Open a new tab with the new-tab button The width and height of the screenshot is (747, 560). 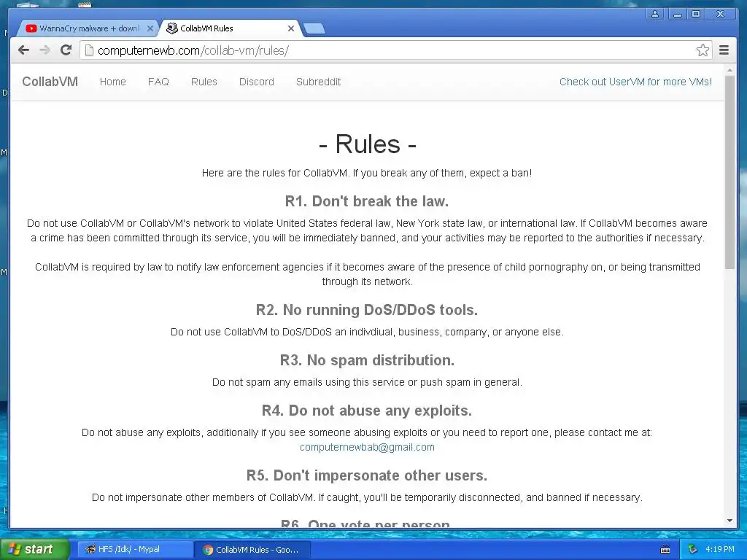(314, 28)
